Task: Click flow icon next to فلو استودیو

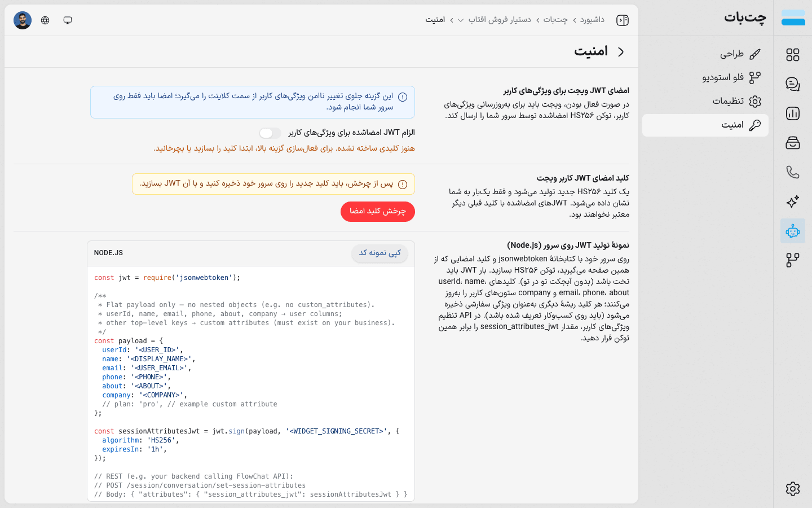Action: [755, 77]
